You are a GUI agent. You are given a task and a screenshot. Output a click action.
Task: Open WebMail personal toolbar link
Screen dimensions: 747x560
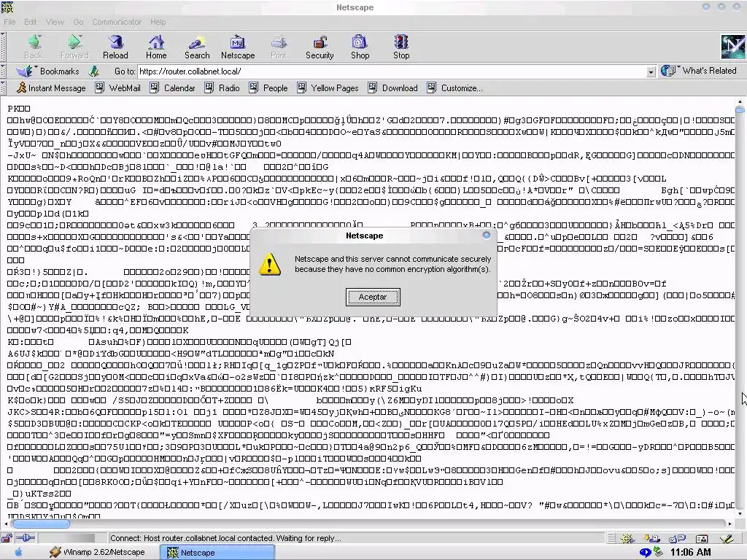117,88
